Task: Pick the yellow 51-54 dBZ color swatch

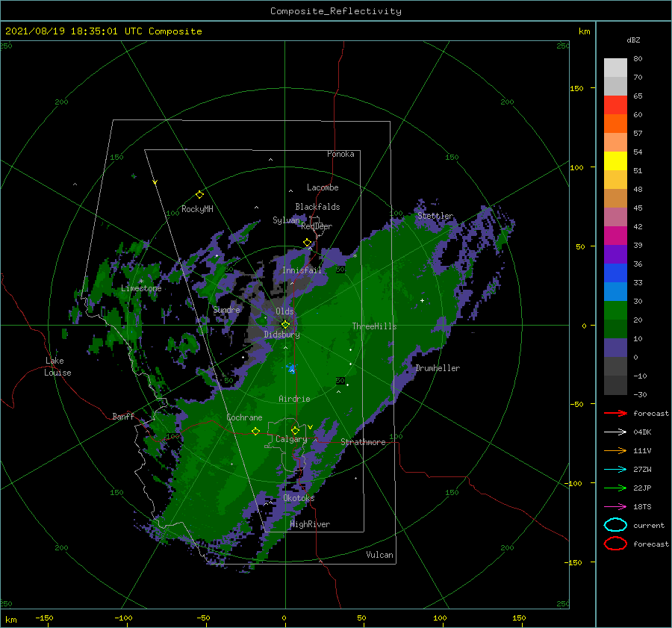Action: pyautogui.click(x=615, y=161)
